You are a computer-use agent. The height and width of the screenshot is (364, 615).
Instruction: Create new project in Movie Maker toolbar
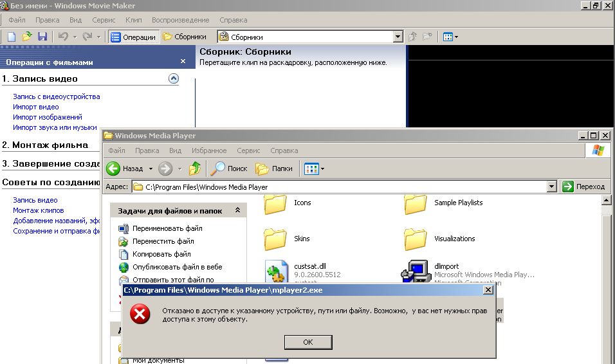12,37
